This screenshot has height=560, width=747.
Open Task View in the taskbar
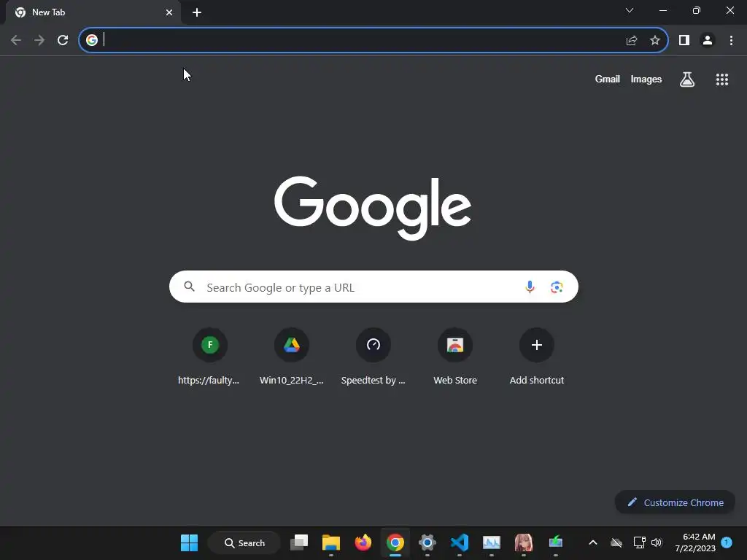298,542
